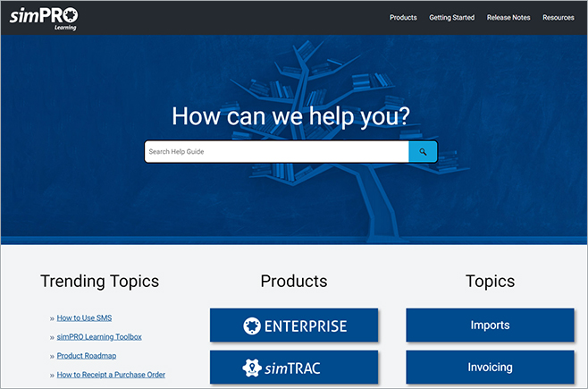The image size is (588, 389).
Task: Open the Imports topic
Action: [490, 326]
